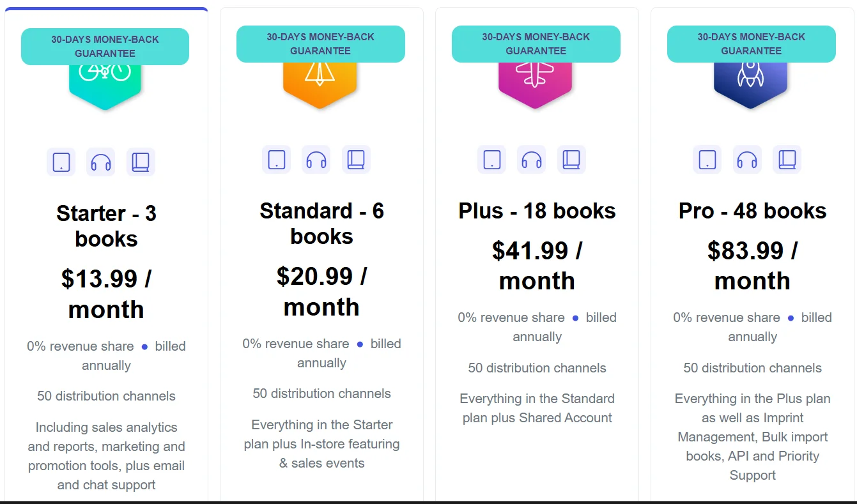Select the "Pro - 48 books" plan heading
The width and height of the screenshot is (857, 504).
click(x=752, y=211)
